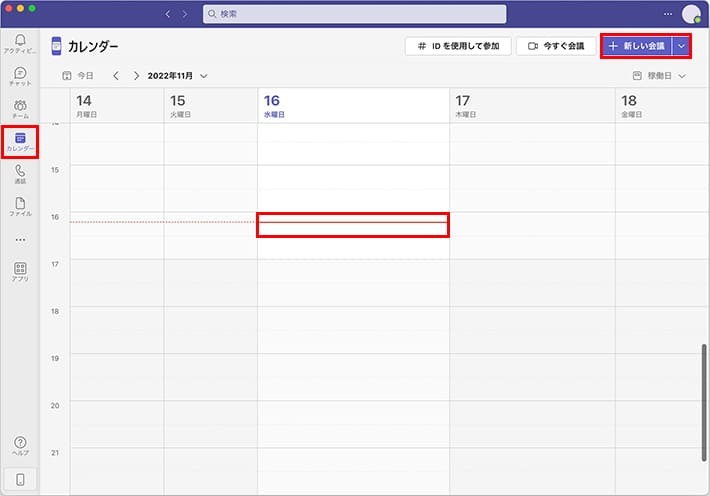Jump to today in the calendar
Viewport: 710px width, 496px height.
click(78, 76)
